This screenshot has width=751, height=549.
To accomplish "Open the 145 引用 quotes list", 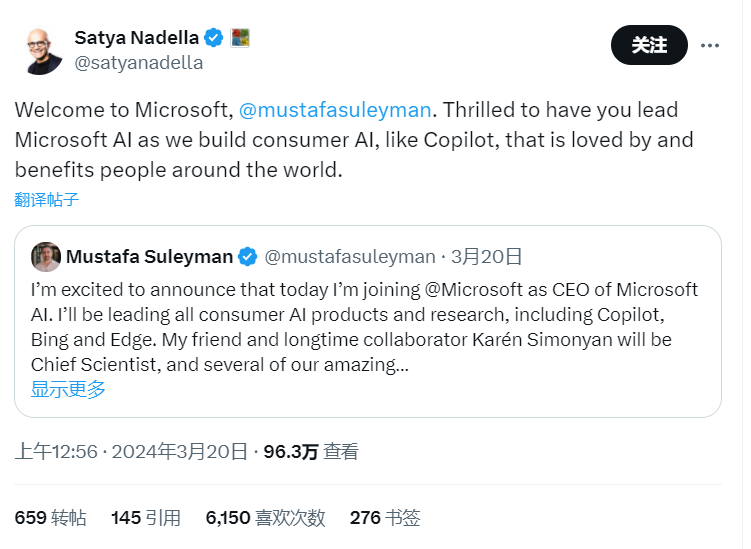I will [146, 518].
